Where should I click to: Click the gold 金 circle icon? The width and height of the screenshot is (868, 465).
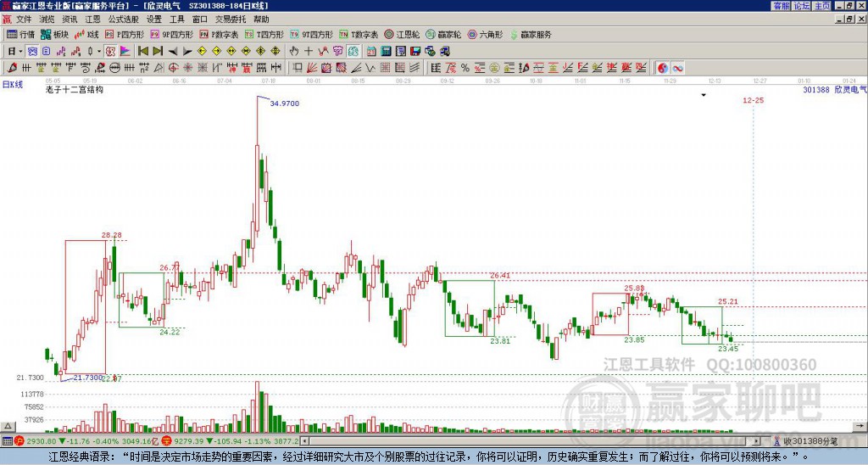(494, 68)
